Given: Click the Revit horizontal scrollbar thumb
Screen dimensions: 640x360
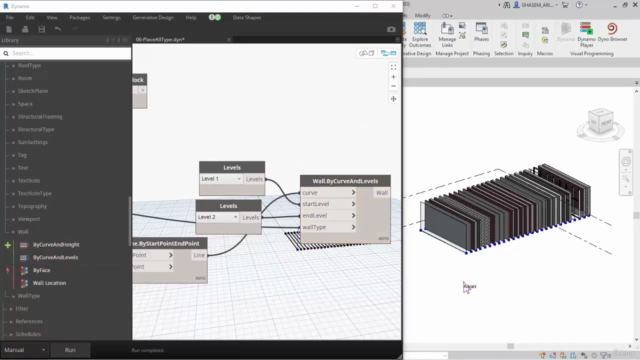Looking at the screenshot, I should coord(510,346).
